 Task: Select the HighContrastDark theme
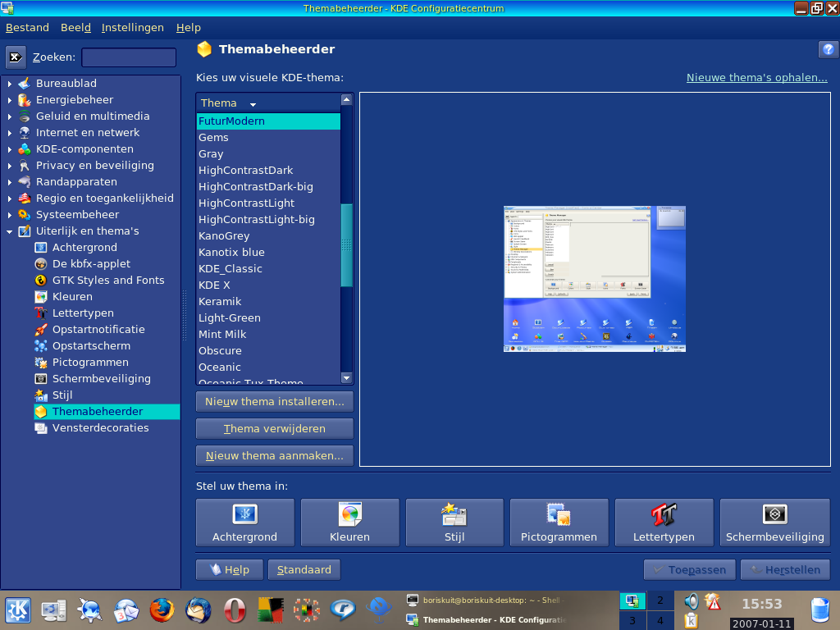268,171
